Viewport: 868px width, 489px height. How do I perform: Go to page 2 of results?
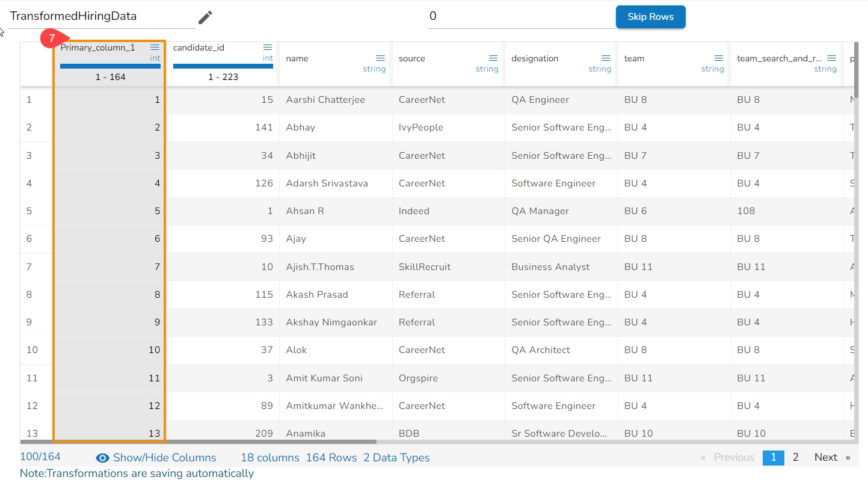click(x=795, y=457)
